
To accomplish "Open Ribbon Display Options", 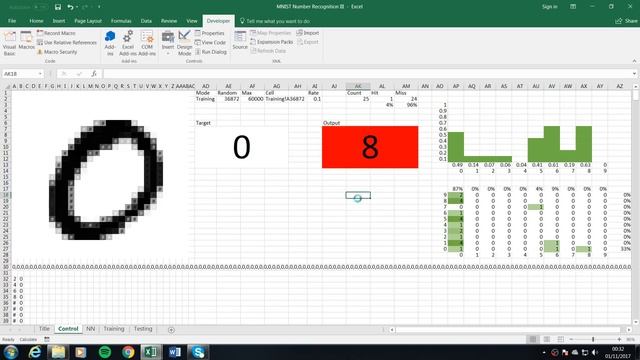I will 573,7.
